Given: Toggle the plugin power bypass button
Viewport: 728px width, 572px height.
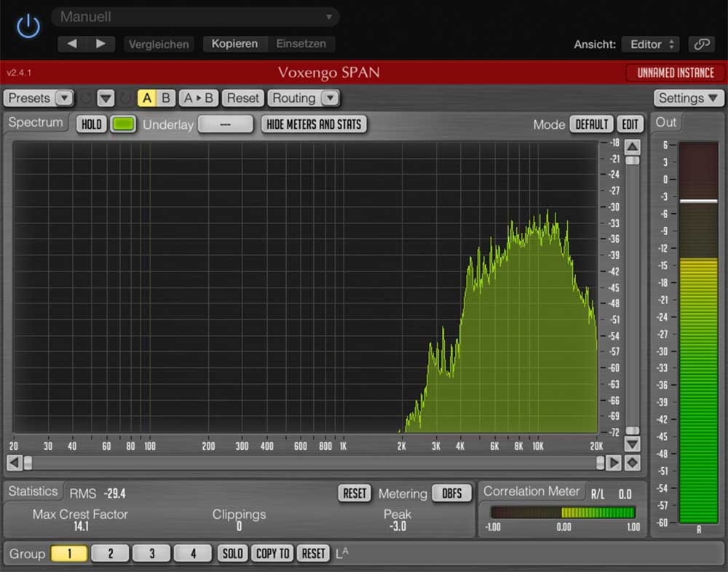Looking at the screenshot, I should coord(28,27).
